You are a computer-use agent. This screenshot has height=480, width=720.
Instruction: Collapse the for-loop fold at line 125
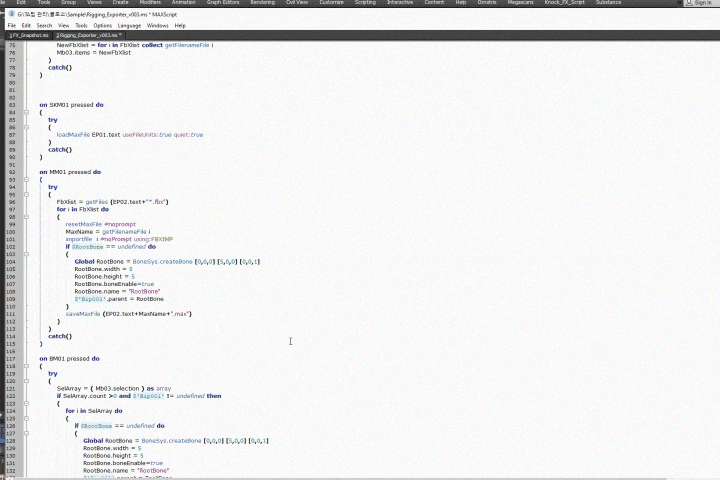coord(26,418)
